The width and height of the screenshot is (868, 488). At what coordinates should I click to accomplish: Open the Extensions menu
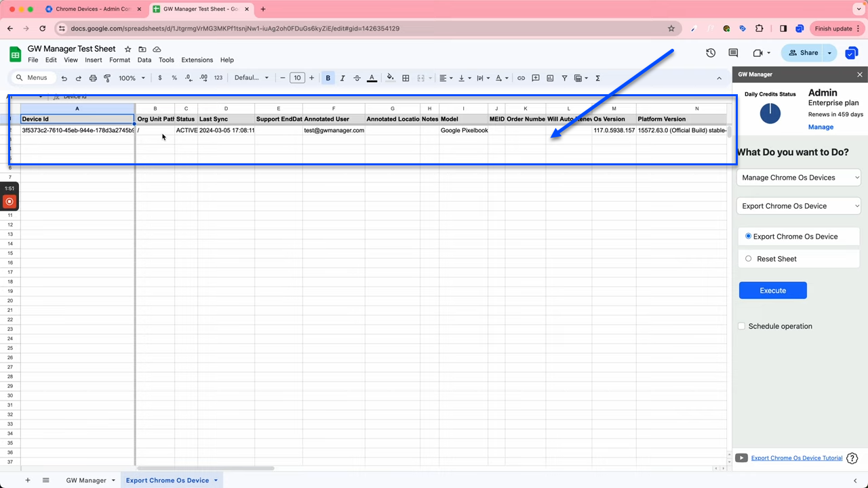197,60
